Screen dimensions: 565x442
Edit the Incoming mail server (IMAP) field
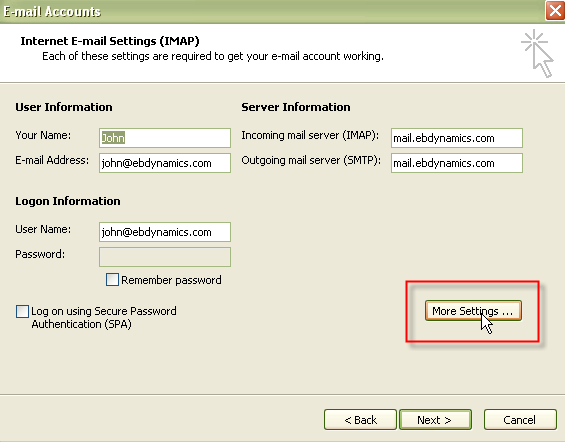coord(457,138)
